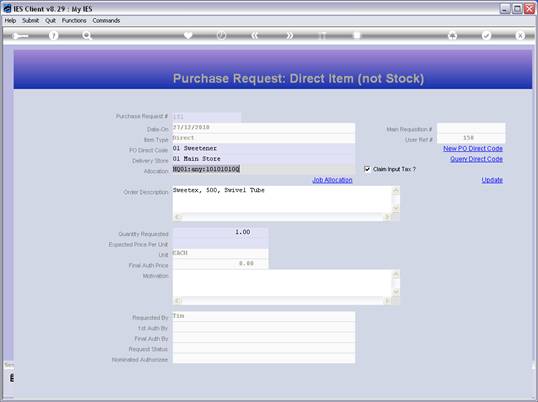Click the Motivation box scrollbar up arrow

396,274
